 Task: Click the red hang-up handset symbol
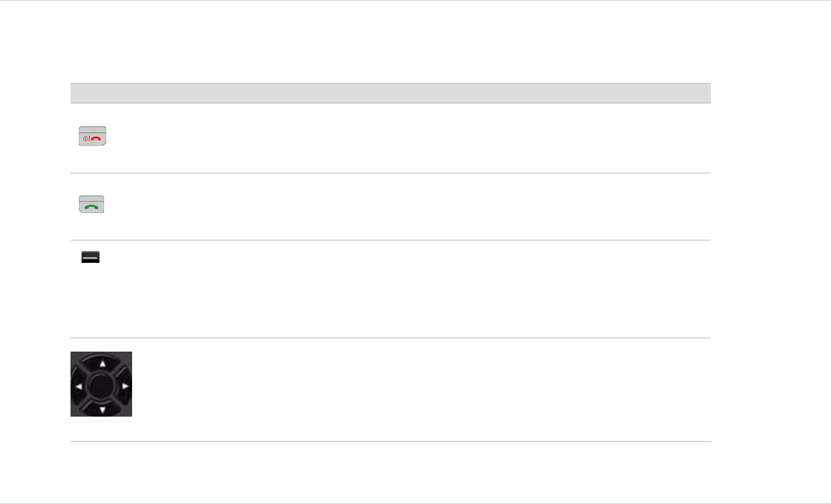(x=96, y=138)
